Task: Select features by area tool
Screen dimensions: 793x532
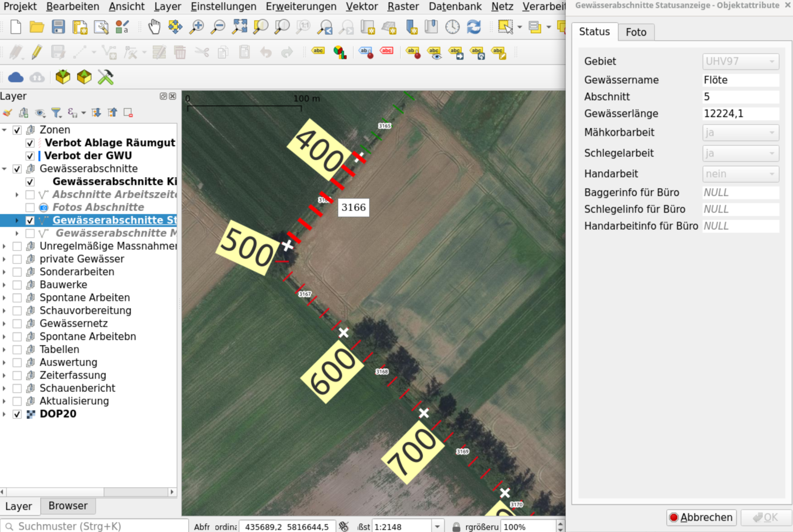Action: (505, 27)
